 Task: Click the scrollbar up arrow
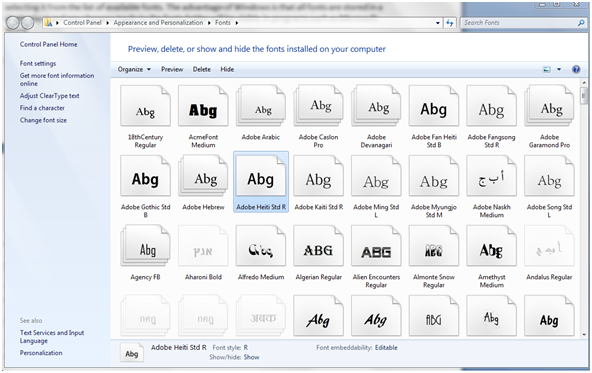(584, 82)
